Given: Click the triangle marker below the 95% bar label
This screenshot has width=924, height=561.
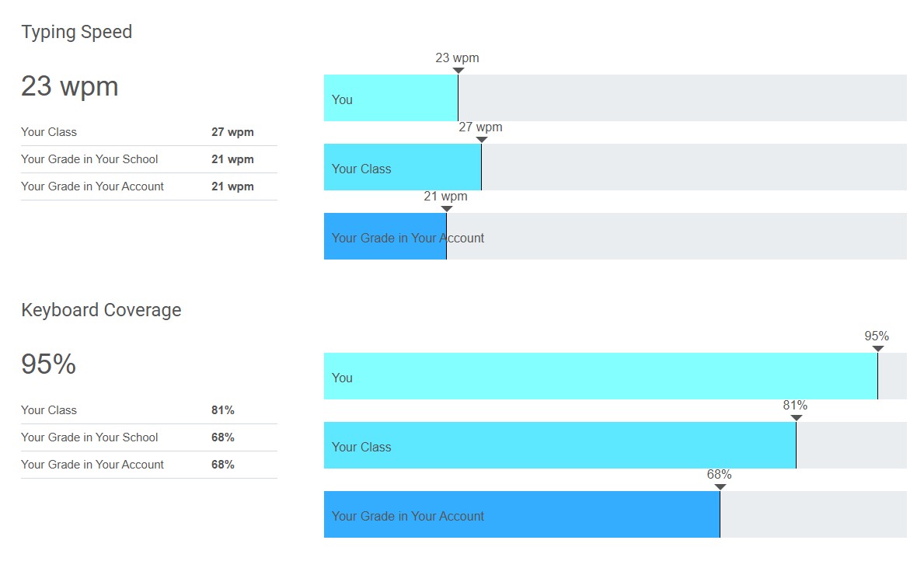Looking at the screenshot, I should 878,349.
